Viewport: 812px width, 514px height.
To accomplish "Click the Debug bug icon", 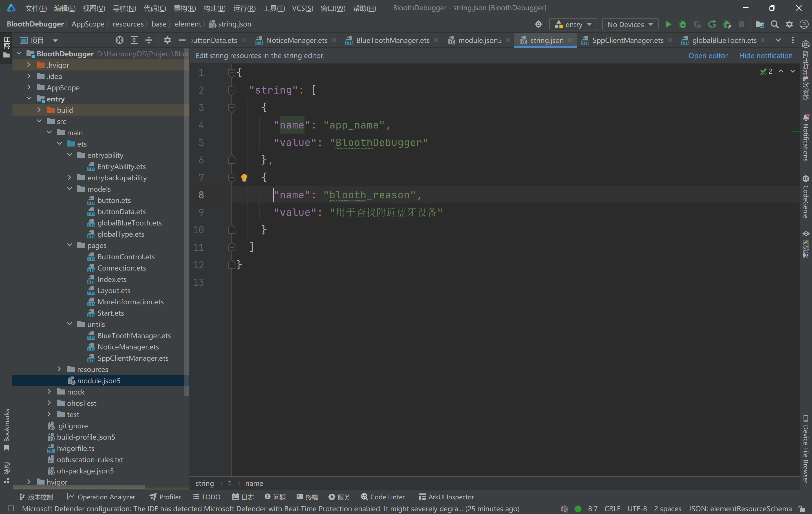I will click(683, 24).
